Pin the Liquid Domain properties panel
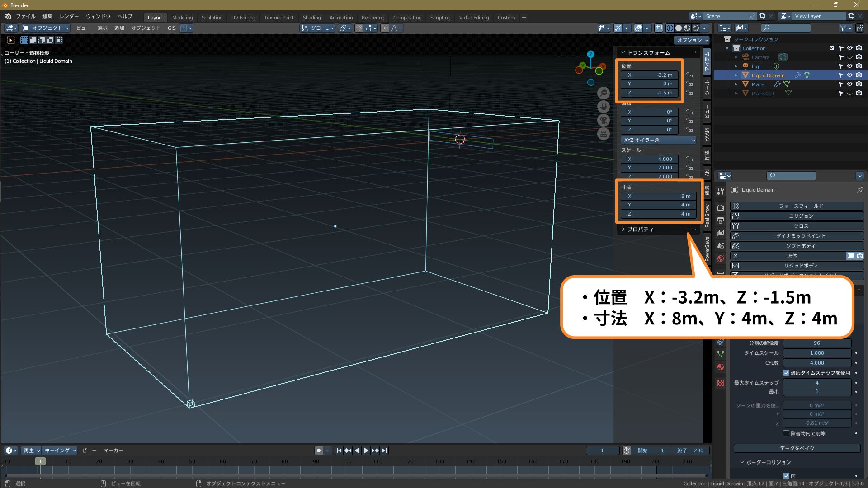868x488 pixels. coord(860,190)
